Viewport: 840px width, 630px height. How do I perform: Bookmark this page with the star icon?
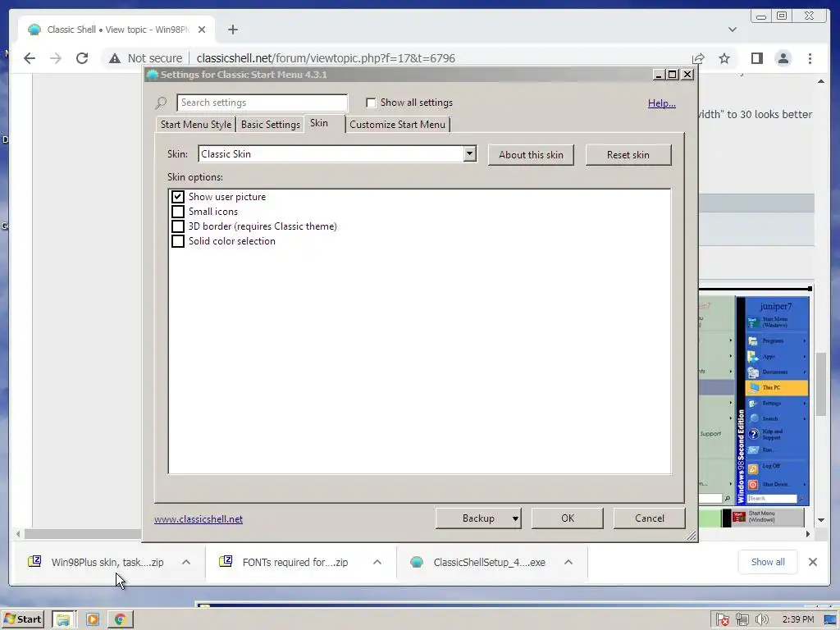pos(724,58)
